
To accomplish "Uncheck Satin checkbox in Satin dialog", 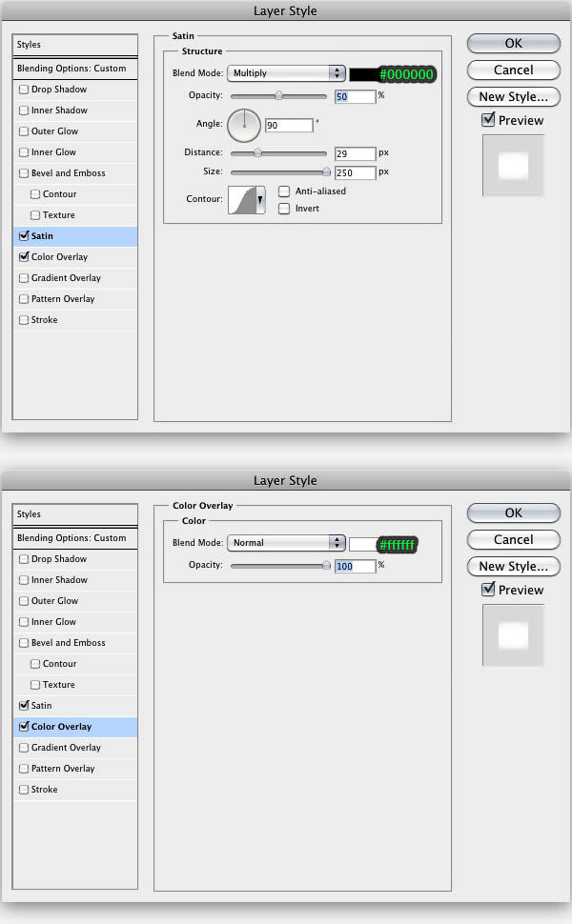I will point(24,235).
